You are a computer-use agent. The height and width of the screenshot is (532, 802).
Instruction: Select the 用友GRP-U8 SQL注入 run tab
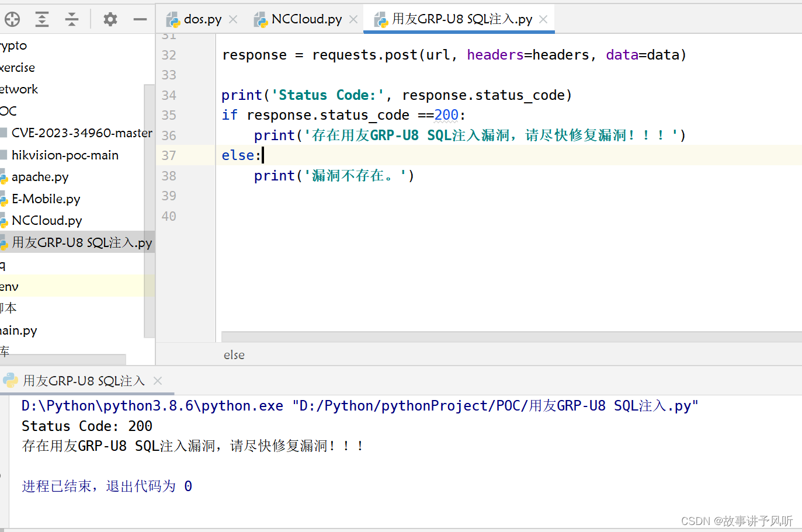(x=84, y=381)
